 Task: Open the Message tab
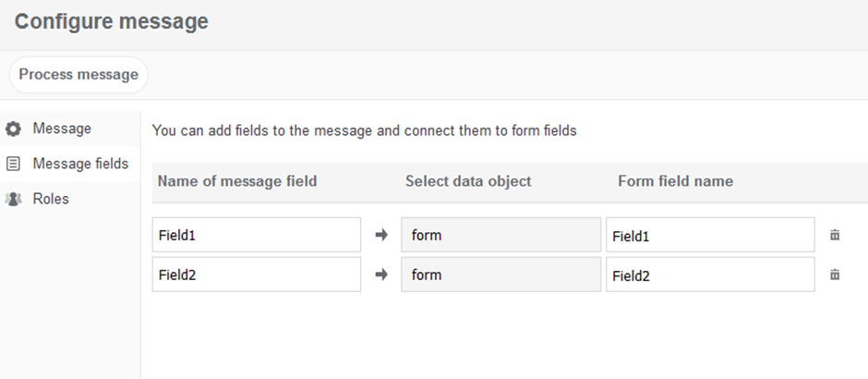click(62, 128)
